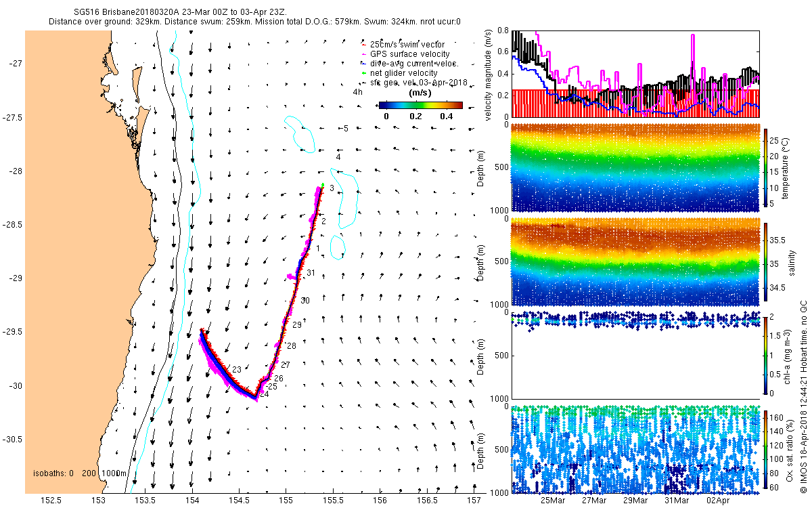Click the '0.8' tick on the velocity plot

pyautogui.click(x=503, y=30)
